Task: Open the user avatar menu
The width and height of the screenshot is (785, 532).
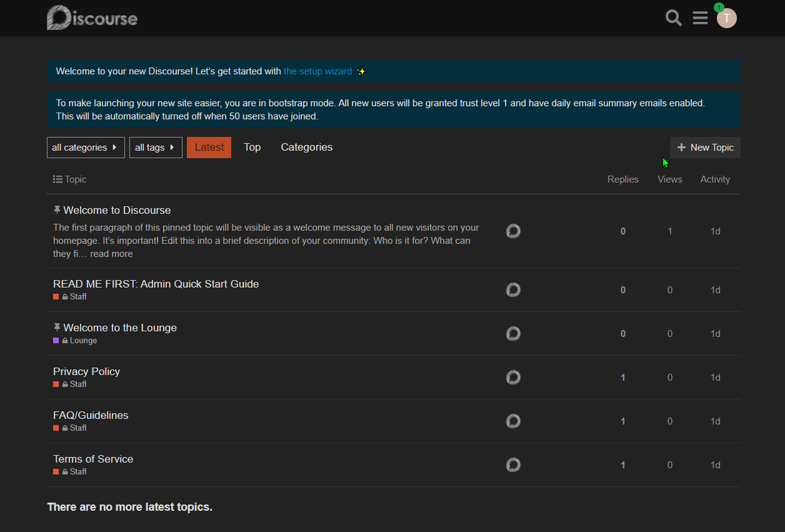Action: (x=727, y=18)
